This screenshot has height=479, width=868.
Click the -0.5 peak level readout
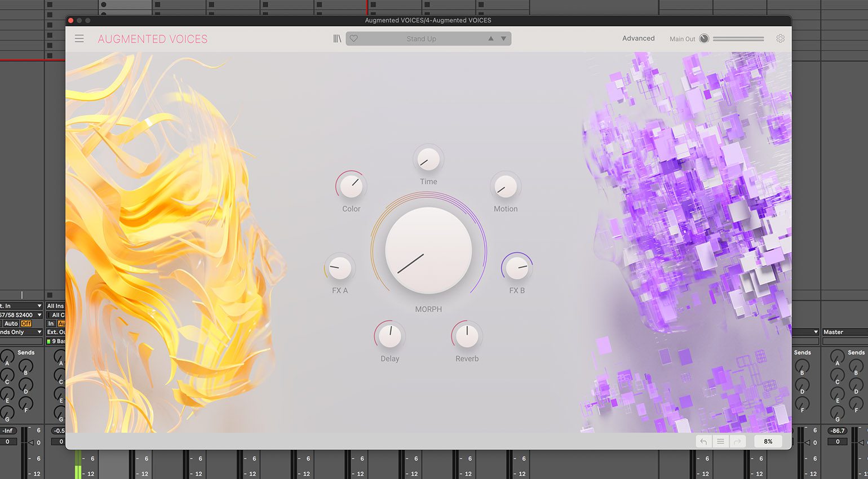pyautogui.click(x=59, y=431)
